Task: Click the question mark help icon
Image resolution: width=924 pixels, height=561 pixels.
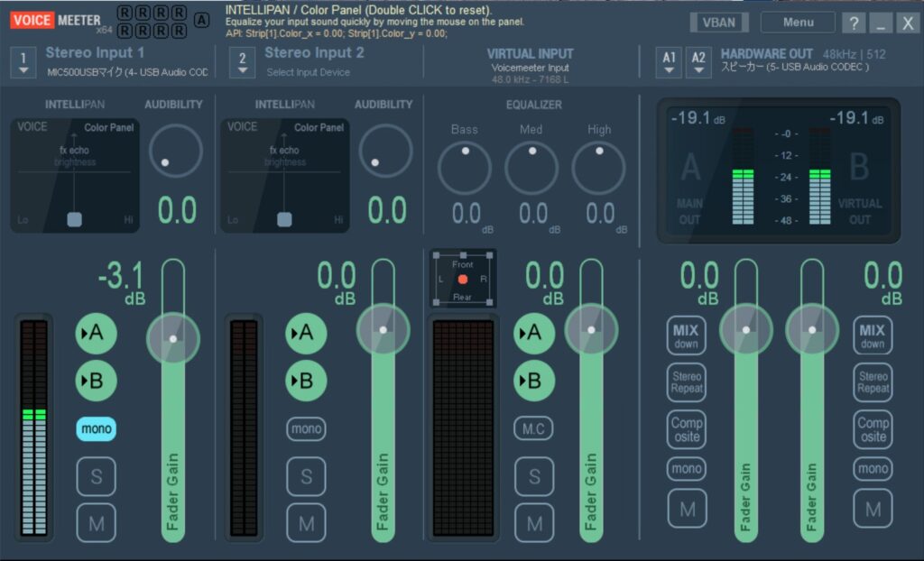Action: [x=852, y=23]
